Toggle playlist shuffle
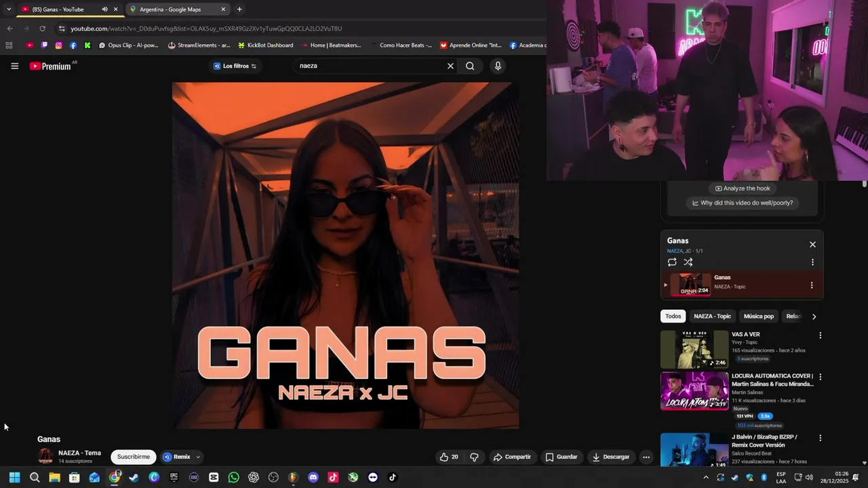 click(x=688, y=262)
